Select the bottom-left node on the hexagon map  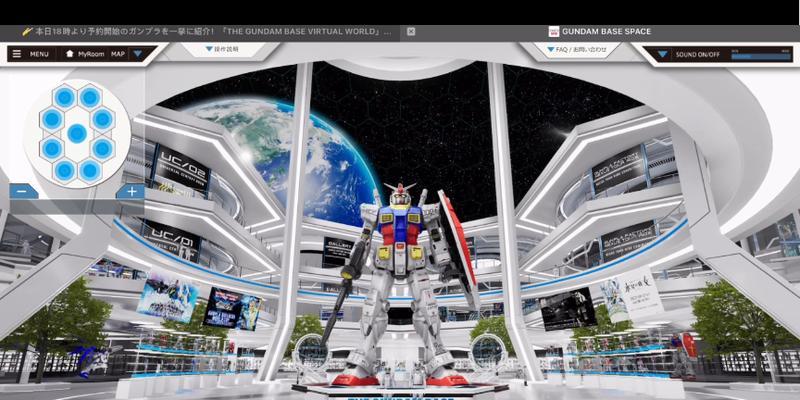click(x=64, y=170)
